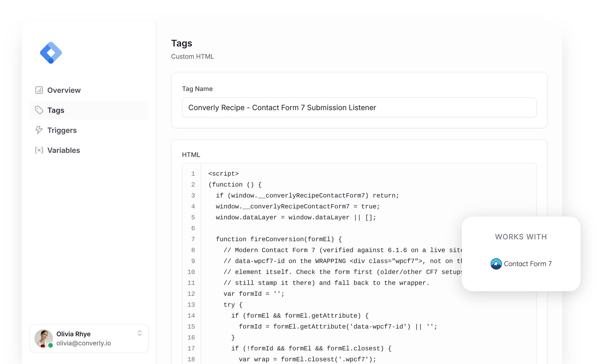Click the "var formId = '';" line

click(x=254, y=294)
